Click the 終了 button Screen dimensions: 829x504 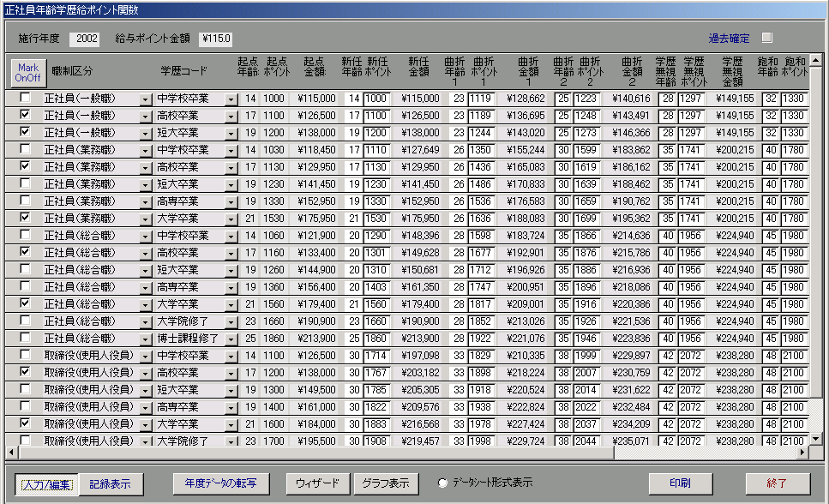(x=778, y=483)
